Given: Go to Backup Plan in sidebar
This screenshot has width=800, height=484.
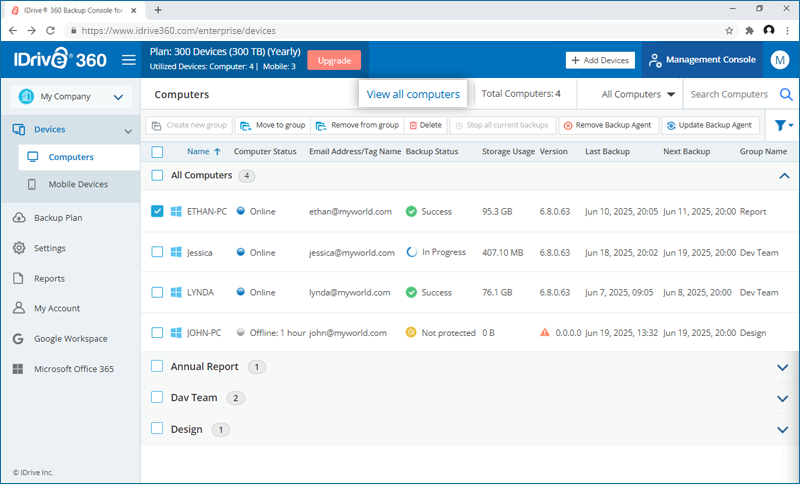Looking at the screenshot, I should [58, 218].
